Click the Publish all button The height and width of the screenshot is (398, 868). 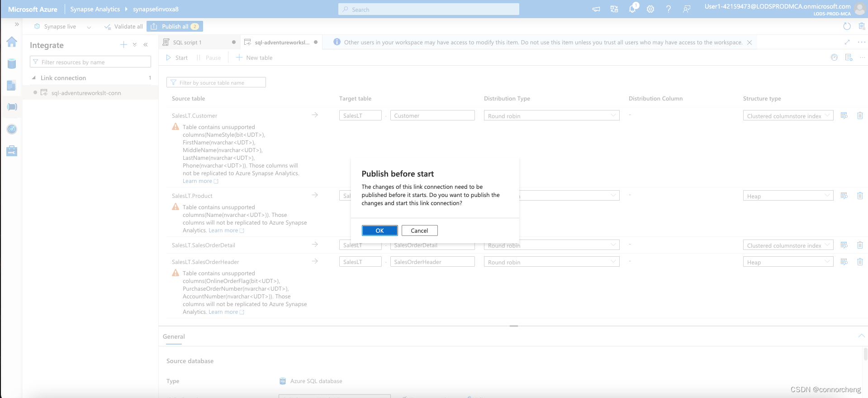point(175,26)
